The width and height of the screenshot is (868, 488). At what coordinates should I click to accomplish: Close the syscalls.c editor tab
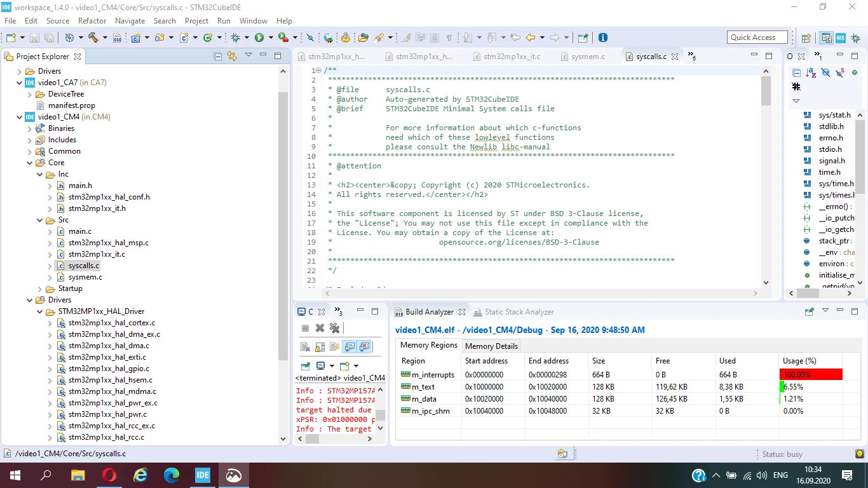(675, 57)
